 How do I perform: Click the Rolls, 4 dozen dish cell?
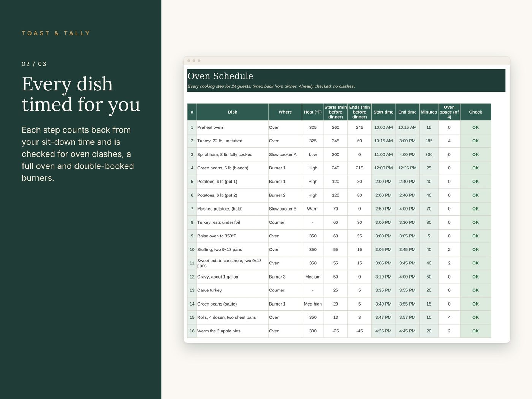coord(233,318)
